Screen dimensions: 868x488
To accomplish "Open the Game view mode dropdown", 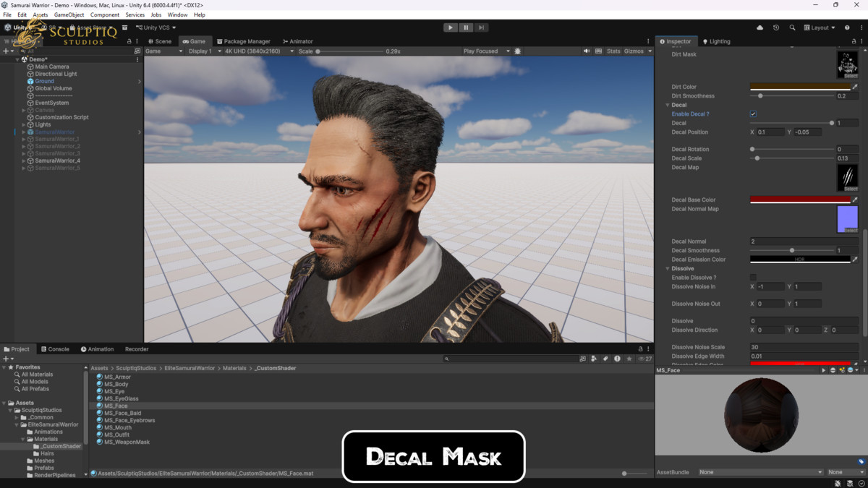I will tap(164, 51).
